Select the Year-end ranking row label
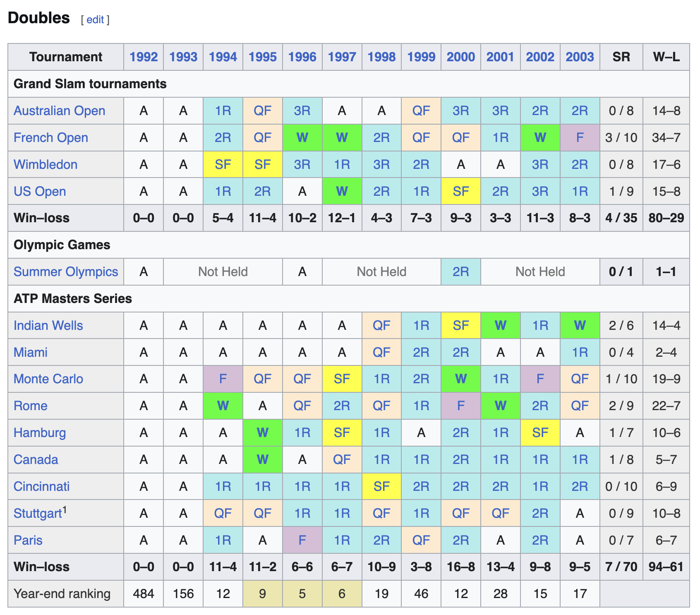The height and width of the screenshot is (615, 700). (x=66, y=594)
